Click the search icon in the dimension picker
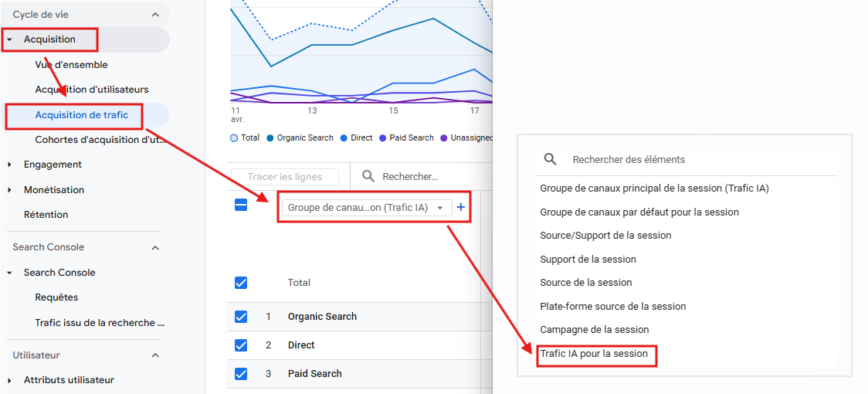This screenshot has width=868, height=394. point(550,159)
